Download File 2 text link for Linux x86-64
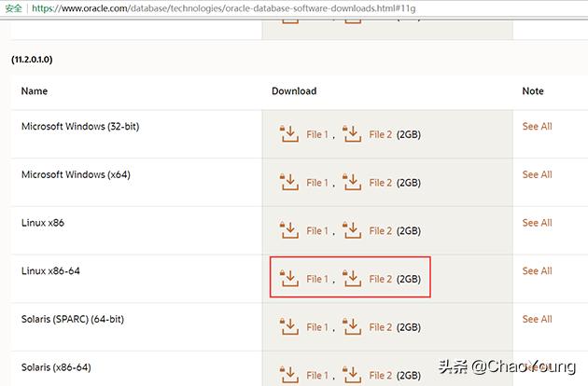The image size is (588, 386). tap(380, 279)
